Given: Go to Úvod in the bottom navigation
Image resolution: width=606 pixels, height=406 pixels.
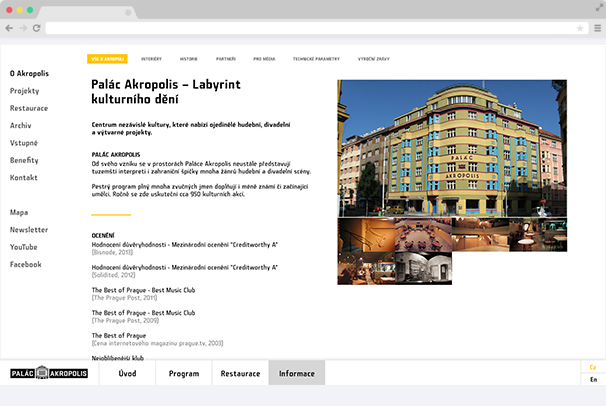Looking at the screenshot, I should (x=128, y=373).
